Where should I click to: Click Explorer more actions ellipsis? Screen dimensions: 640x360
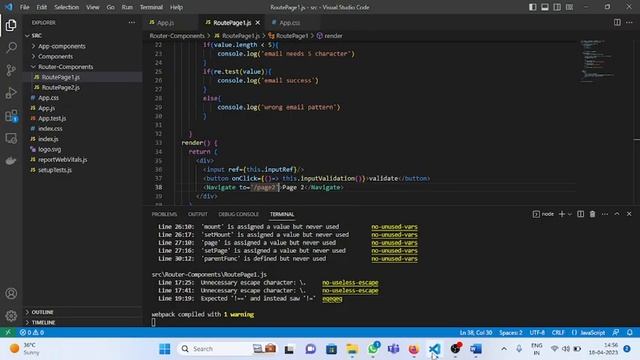coord(131,22)
